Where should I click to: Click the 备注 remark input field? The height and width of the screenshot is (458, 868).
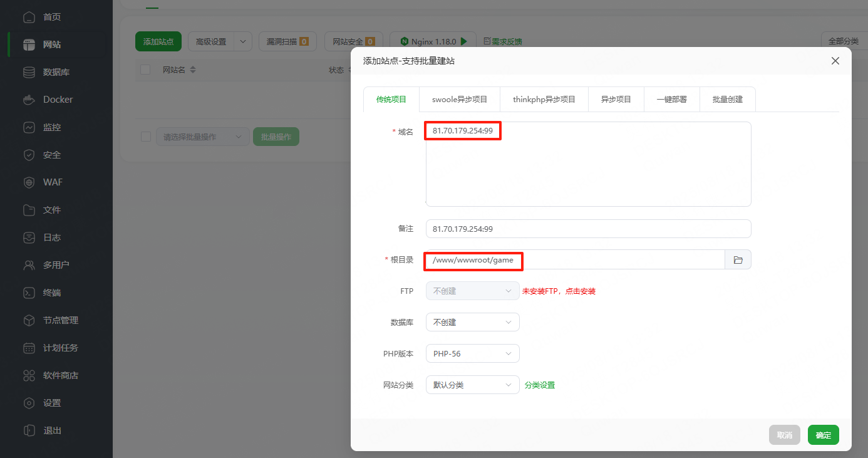click(x=587, y=229)
